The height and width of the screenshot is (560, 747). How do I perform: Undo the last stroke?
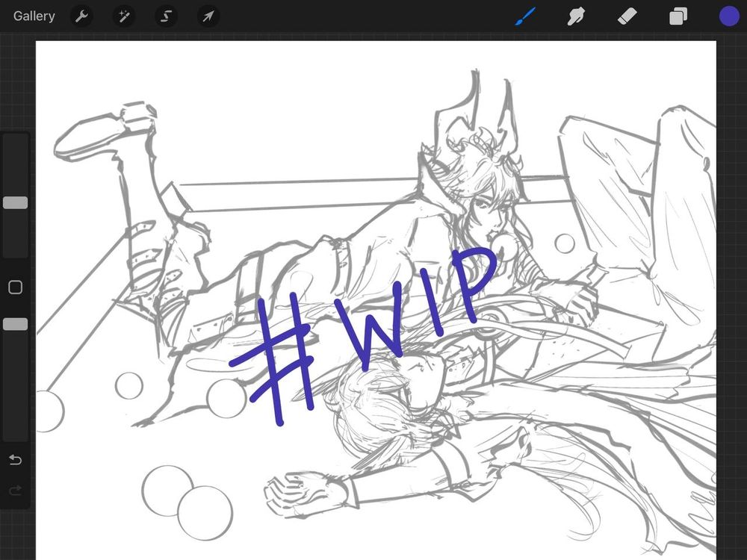point(15,459)
